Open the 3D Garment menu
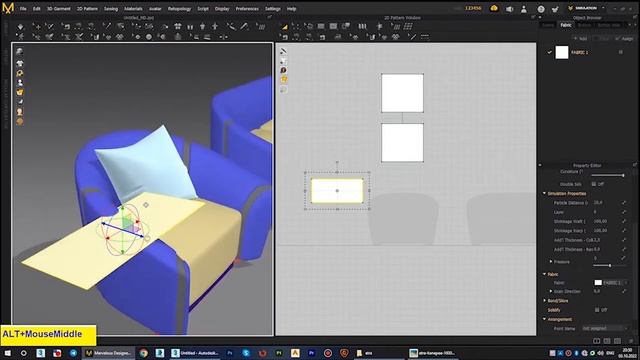640x360 pixels. pyautogui.click(x=58, y=9)
